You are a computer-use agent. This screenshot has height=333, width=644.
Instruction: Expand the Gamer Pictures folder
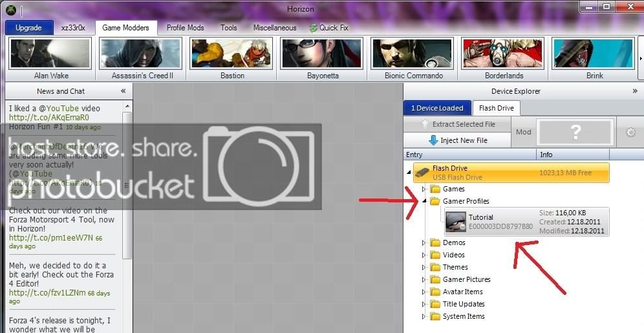coord(424,279)
